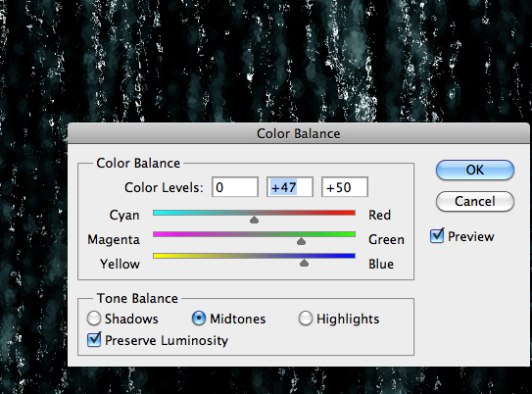Select the Shadows tone option
This screenshot has height=394, width=532.
click(x=94, y=319)
